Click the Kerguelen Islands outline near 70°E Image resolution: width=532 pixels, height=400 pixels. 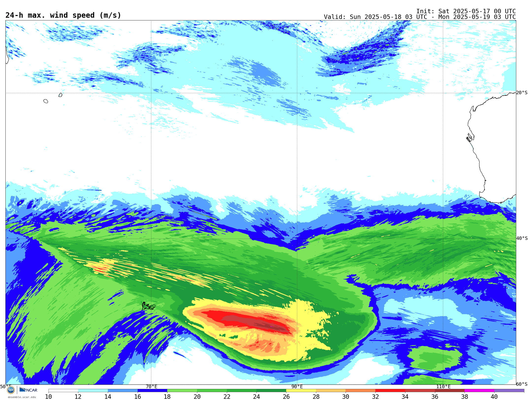pos(149,306)
